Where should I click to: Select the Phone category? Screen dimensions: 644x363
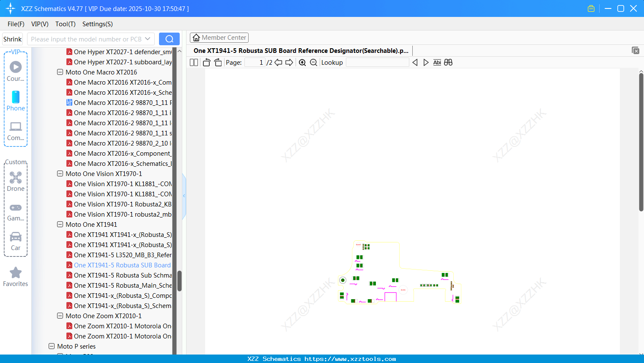coord(16,101)
